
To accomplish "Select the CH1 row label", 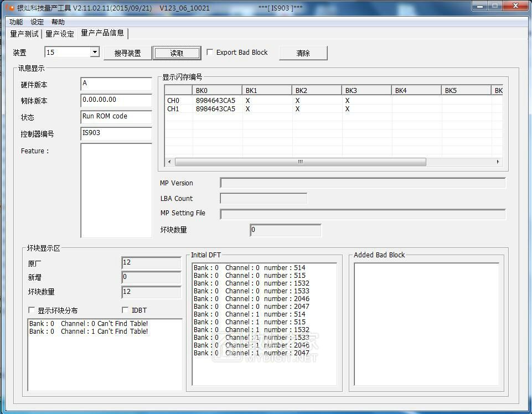I will pos(173,109).
